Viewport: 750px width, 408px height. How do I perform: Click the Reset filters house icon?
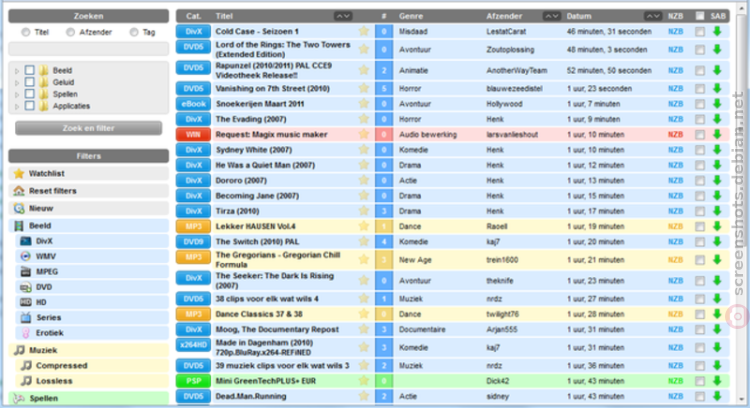tap(19, 191)
